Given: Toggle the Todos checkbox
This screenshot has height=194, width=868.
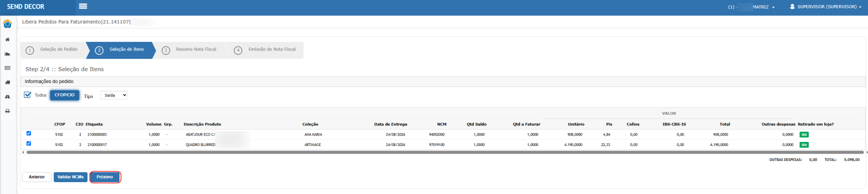Looking at the screenshot, I should coord(27,95).
